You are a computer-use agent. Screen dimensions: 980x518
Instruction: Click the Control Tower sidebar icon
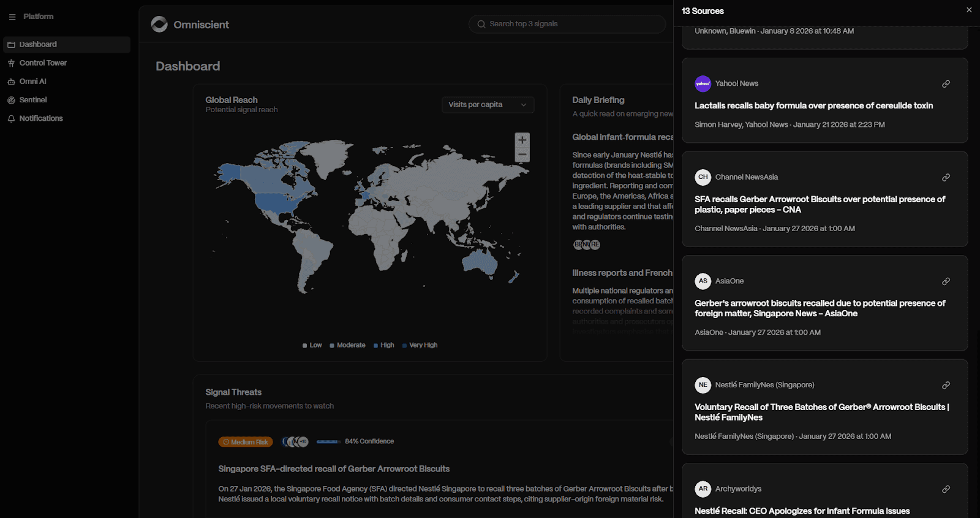click(x=11, y=63)
